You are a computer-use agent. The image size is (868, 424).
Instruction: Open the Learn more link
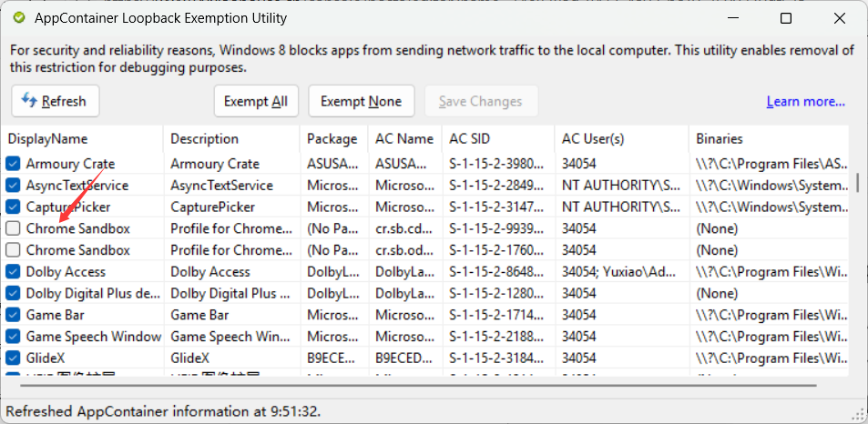point(805,101)
